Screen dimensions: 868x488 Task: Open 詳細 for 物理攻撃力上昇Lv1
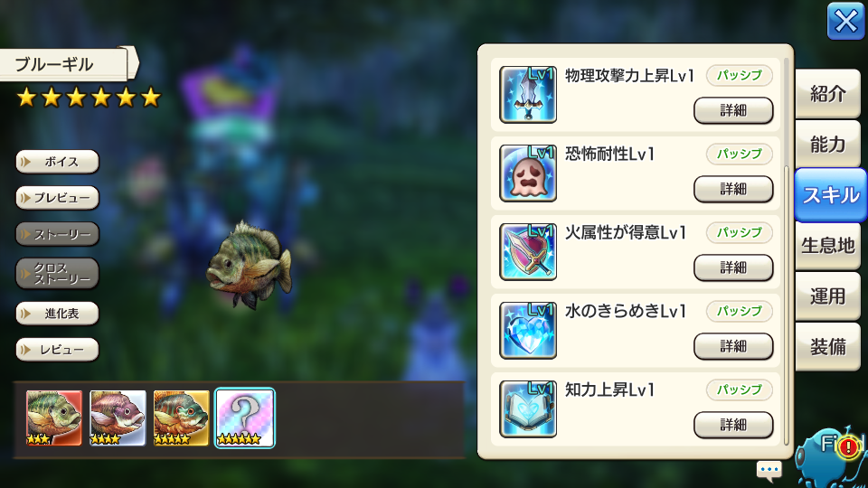coord(733,110)
